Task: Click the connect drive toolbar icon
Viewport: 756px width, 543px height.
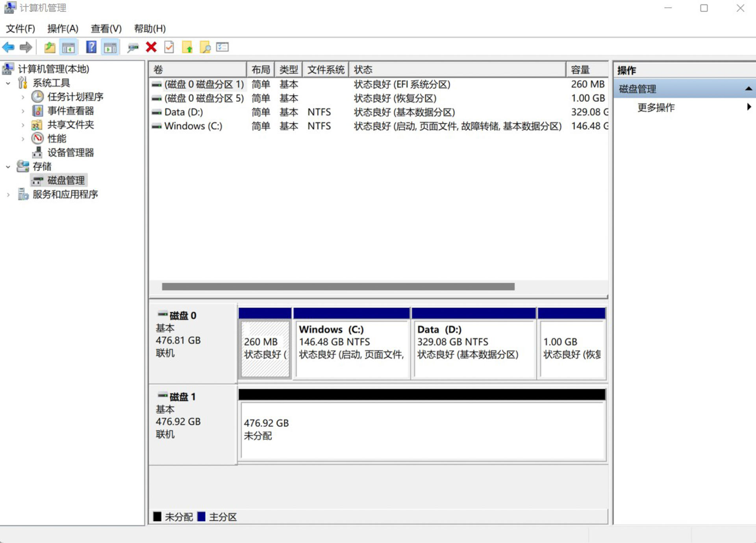Action: pyautogui.click(x=133, y=47)
